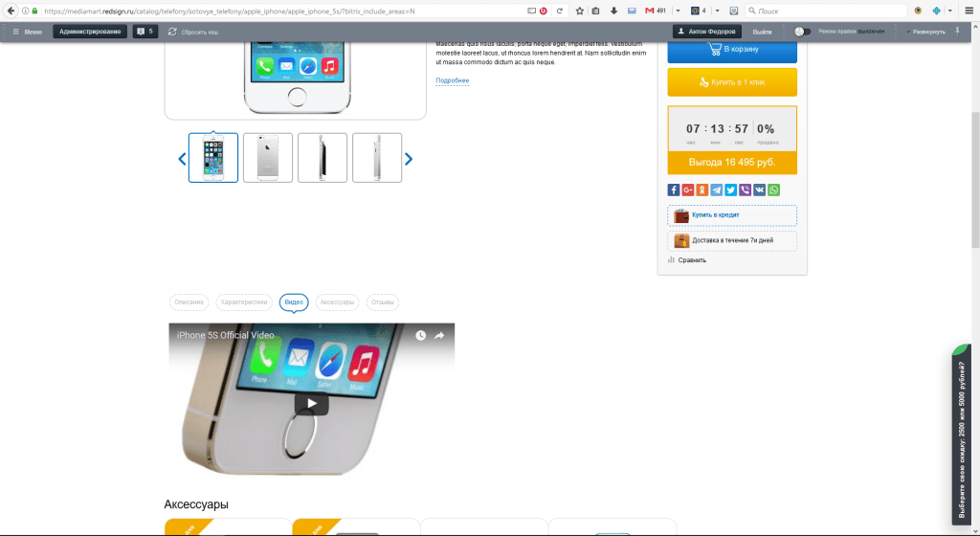The image size is (980, 536).
Task: Click the Администрирование button
Action: [x=90, y=32]
